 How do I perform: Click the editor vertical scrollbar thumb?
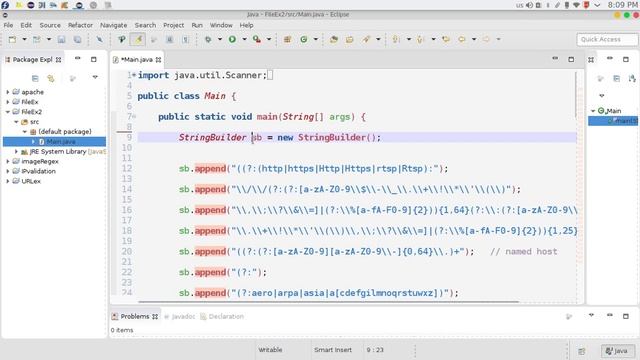pyautogui.click(x=576, y=95)
